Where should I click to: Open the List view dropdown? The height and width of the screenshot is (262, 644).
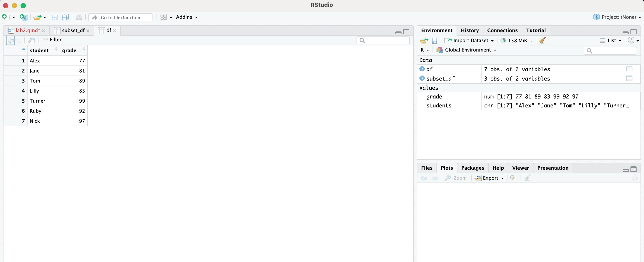[x=611, y=40]
